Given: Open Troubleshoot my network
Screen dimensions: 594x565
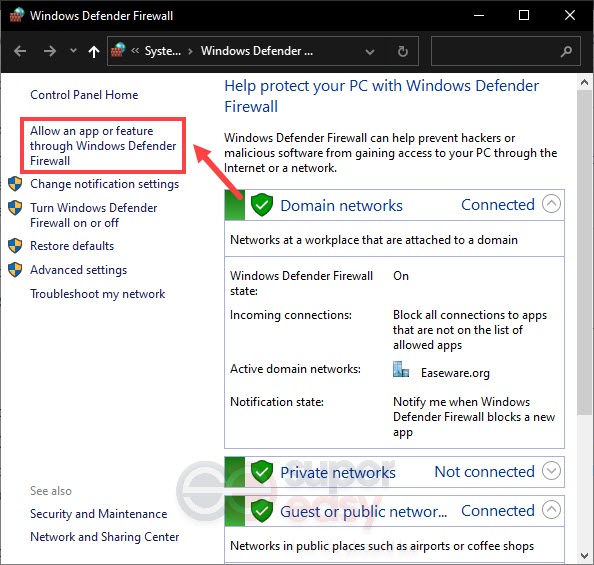Looking at the screenshot, I should click(98, 294).
